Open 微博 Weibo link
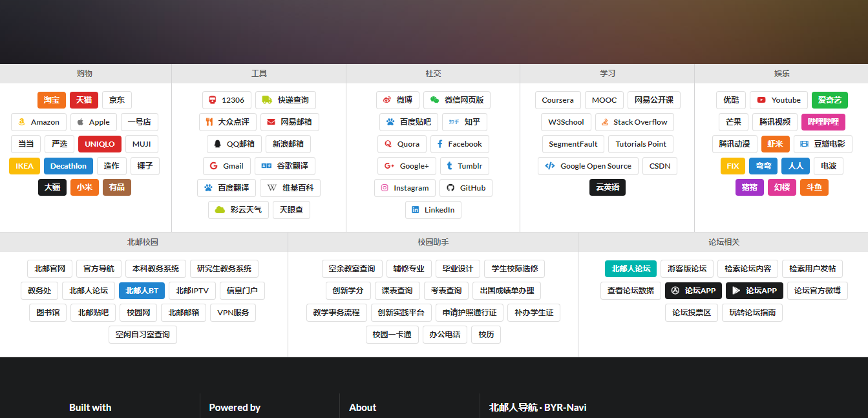The image size is (868, 418). pyautogui.click(x=397, y=100)
